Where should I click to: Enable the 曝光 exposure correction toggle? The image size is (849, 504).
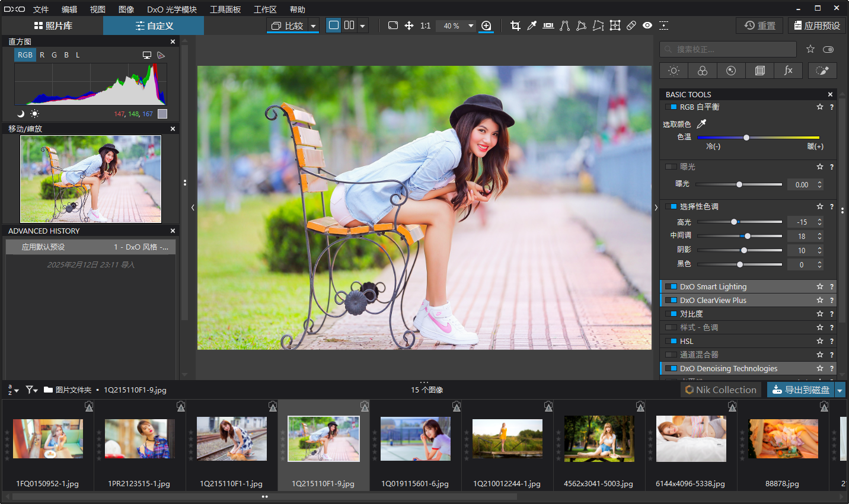click(671, 167)
